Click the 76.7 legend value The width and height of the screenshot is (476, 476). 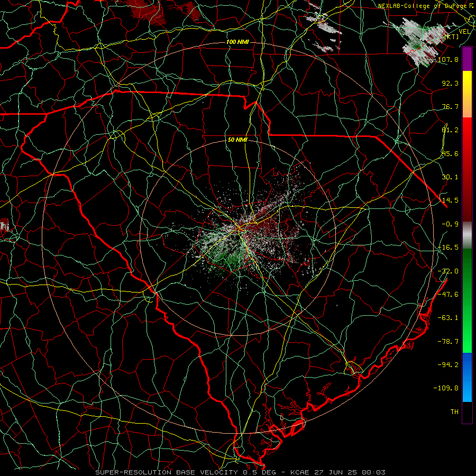point(450,106)
